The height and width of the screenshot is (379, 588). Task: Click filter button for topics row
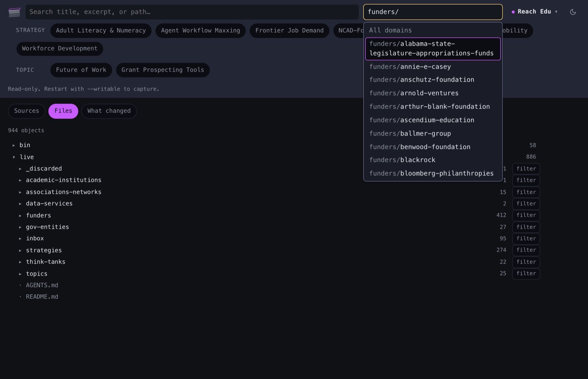coord(526,273)
